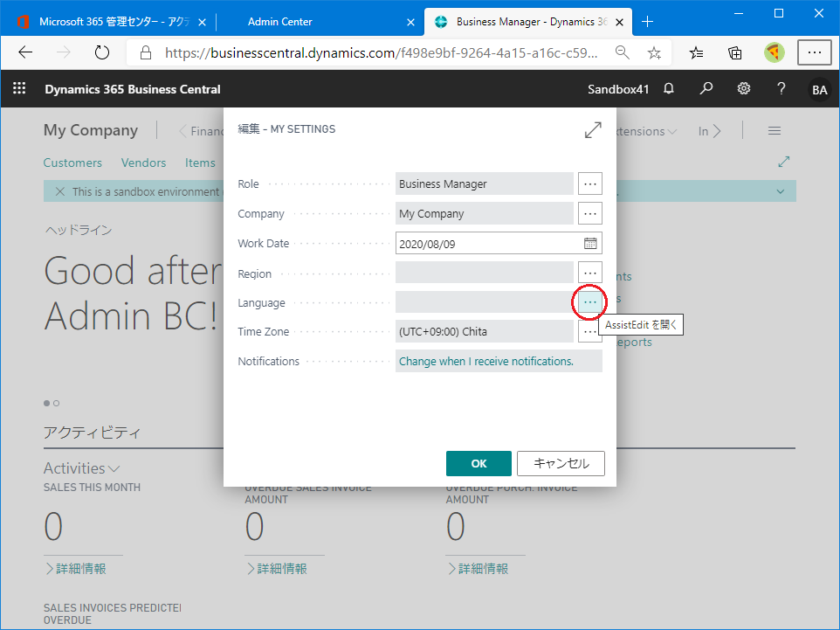This screenshot has height=630, width=840.
Task: Open the browser settings and more menu
Action: 815,52
